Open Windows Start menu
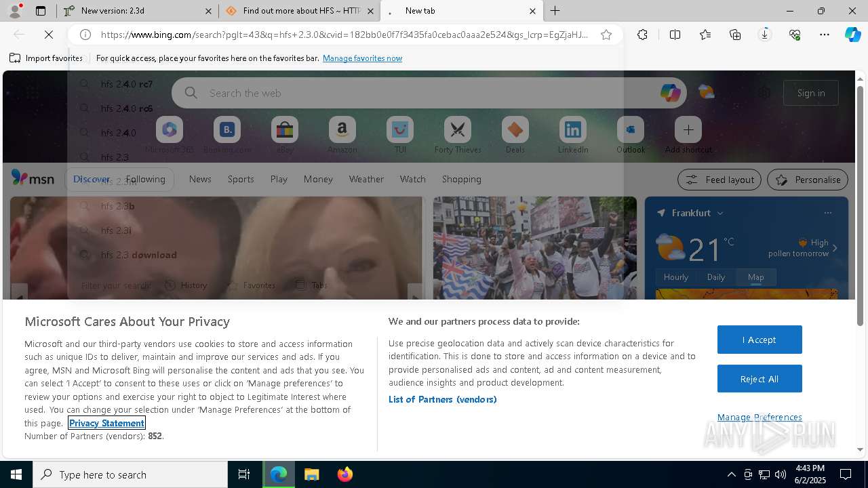Image resolution: width=868 pixels, height=488 pixels. [x=16, y=474]
